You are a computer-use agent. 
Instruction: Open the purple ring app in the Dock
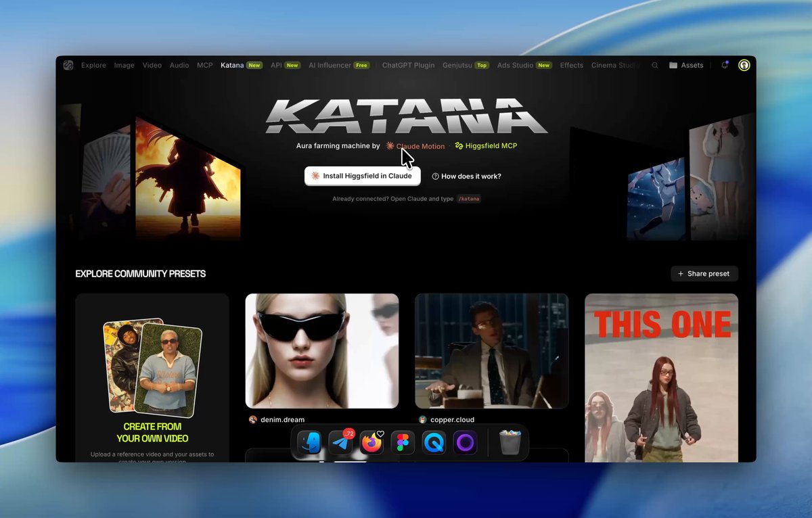[x=465, y=444]
